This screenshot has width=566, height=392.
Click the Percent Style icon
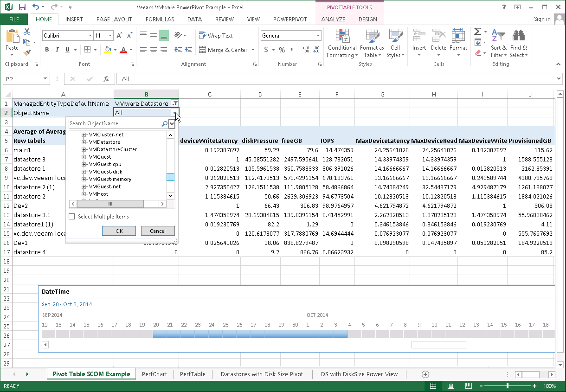pyautogui.click(x=282, y=50)
